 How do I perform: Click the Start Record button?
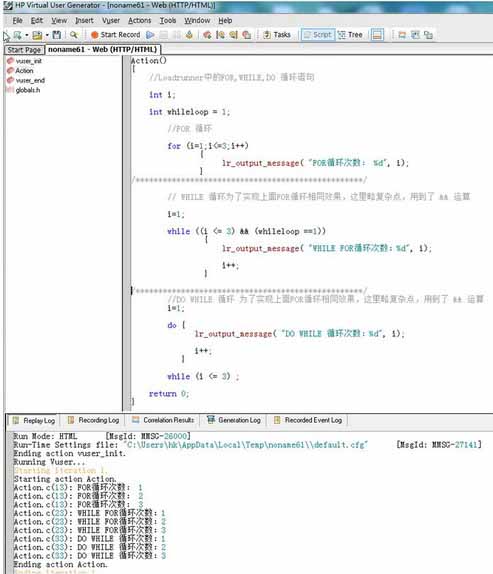coord(116,35)
